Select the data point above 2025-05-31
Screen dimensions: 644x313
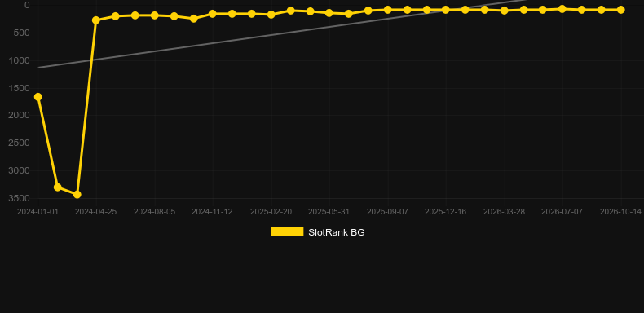tap(329, 13)
